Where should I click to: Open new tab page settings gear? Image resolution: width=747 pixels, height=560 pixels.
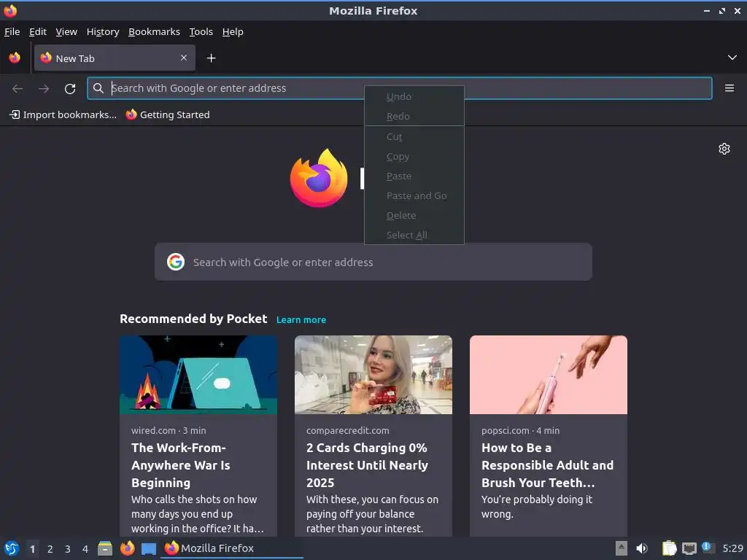(724, 149)
